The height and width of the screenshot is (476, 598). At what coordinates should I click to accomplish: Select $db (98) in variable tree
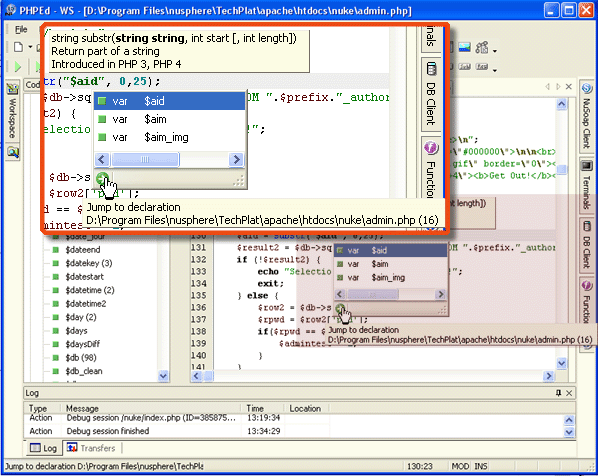point(80,358)
